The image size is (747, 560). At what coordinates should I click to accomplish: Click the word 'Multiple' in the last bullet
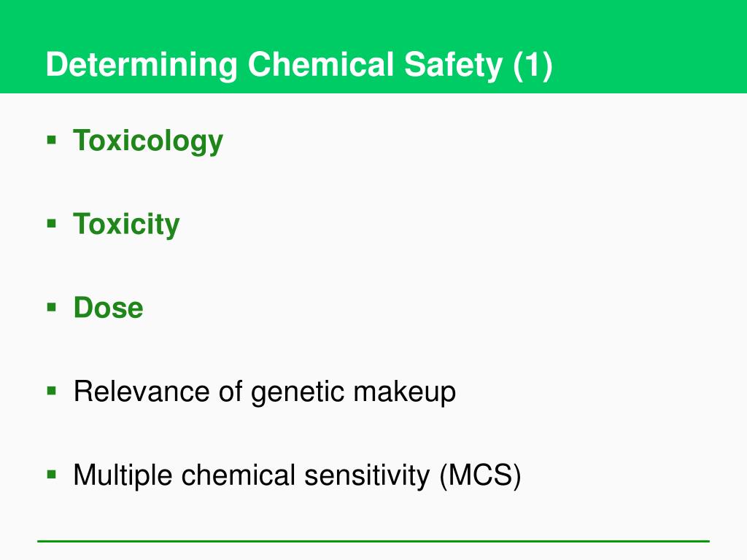coord(123,476)
